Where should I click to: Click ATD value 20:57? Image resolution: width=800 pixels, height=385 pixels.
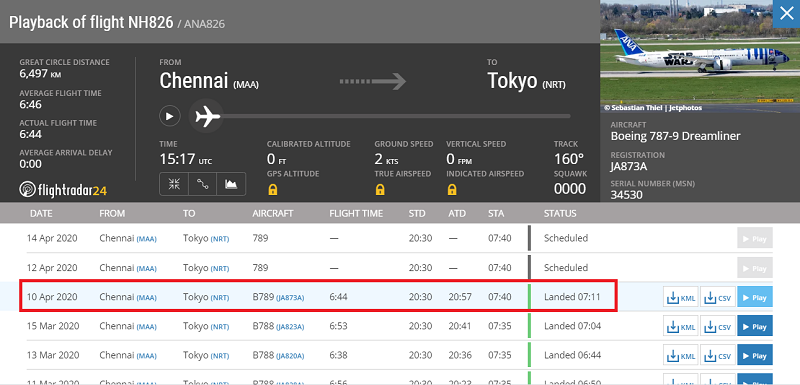click(x=460, y=297)
